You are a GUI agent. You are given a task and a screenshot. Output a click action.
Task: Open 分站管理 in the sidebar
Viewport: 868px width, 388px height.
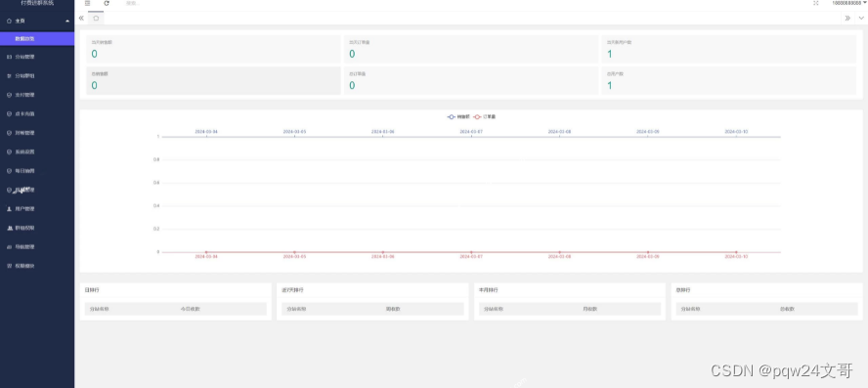37,57
